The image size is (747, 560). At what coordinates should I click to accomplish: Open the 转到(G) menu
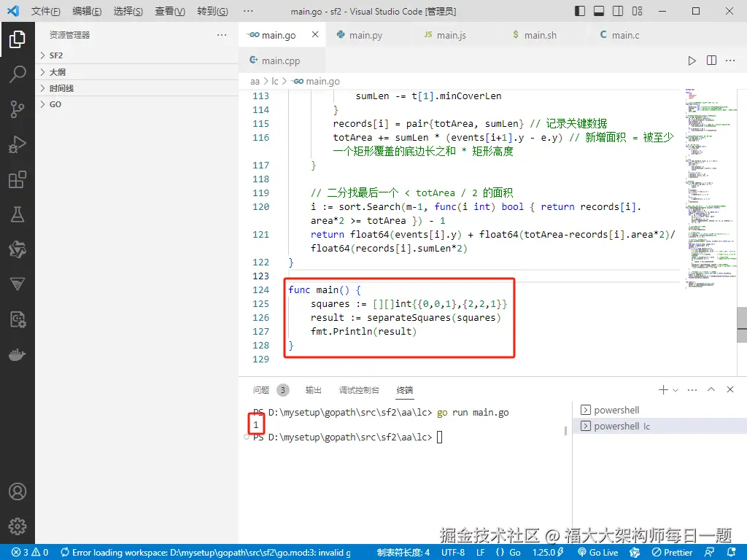click(x=212, y=11)
